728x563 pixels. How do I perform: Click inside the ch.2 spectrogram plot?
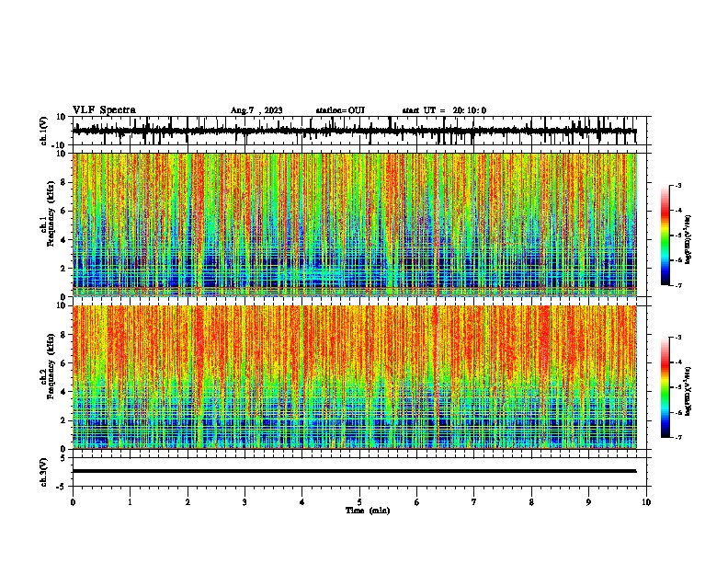point(354,377)
